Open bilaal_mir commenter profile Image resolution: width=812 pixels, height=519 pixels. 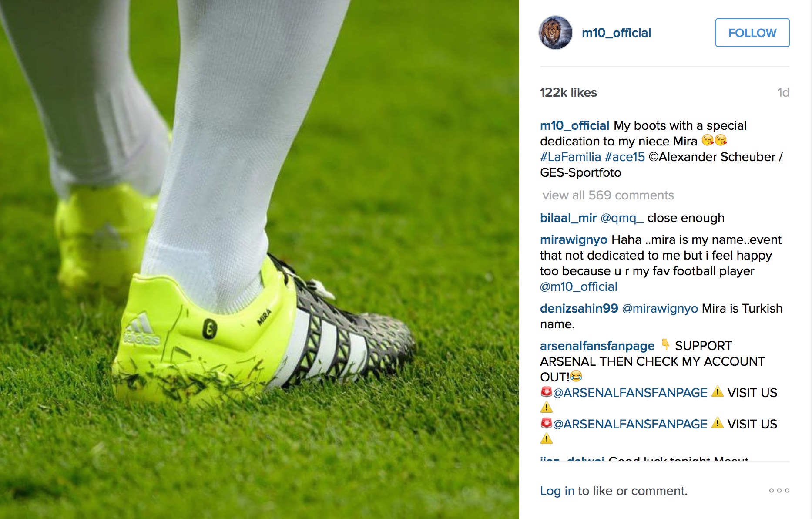pos(568,218)
